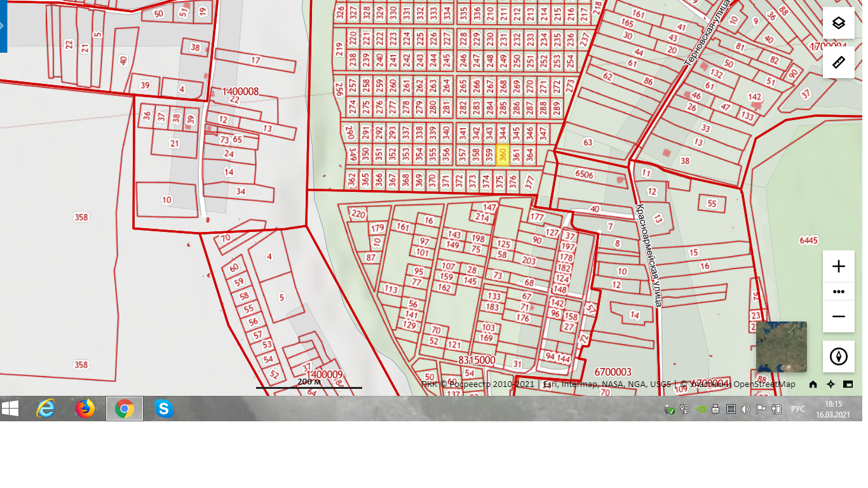The height and width of the screenshot is (488, 868).
Task: Open the map layers panel
Action: [x=838, y=24]
